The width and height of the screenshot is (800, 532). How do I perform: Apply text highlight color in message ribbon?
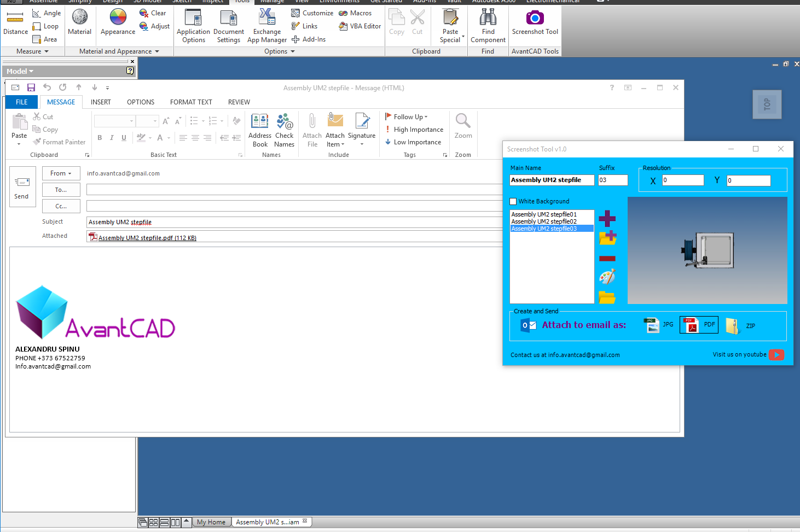(x=141, y=138)
